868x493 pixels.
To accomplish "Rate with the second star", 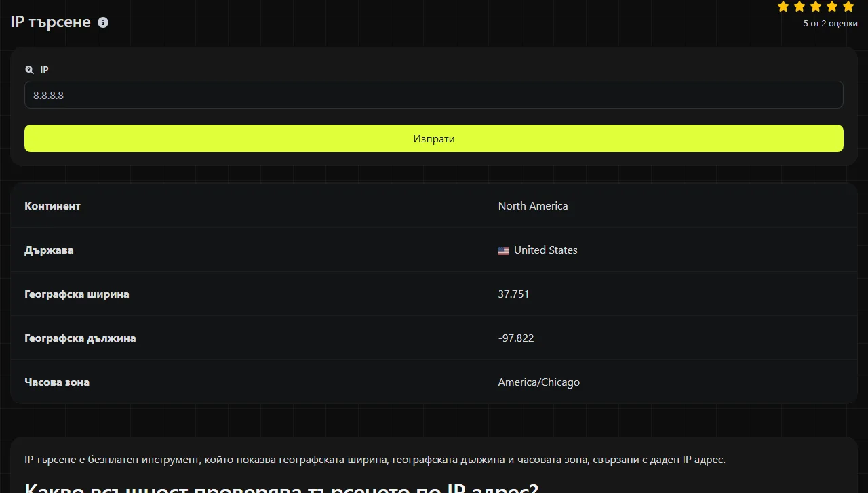I will 800,7.
